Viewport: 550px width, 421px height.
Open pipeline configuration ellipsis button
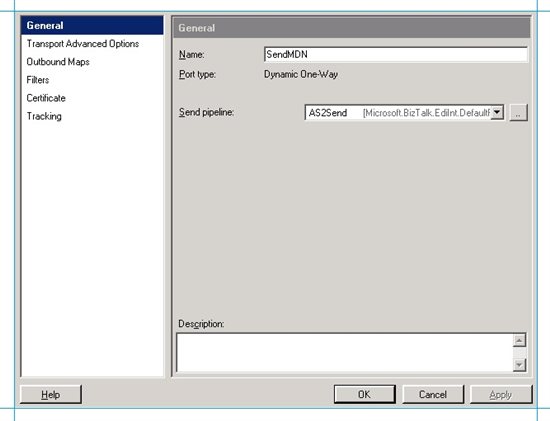pyautogui.click(x=518, y=113)
